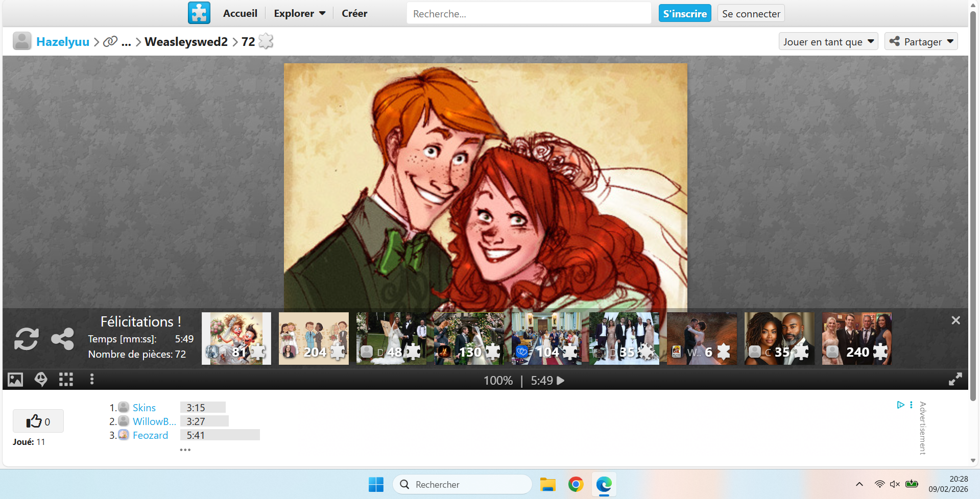Open the Créer menu item
980x499 pixels.
point(354,14)
